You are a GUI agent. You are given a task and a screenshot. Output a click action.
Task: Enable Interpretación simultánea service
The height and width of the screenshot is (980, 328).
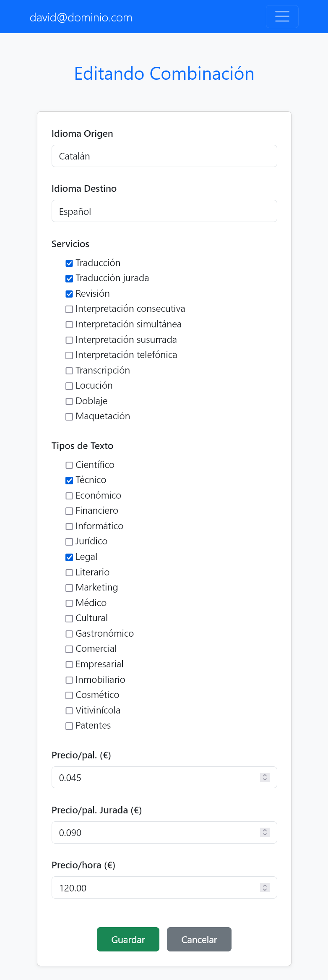(x=69, y=324)
